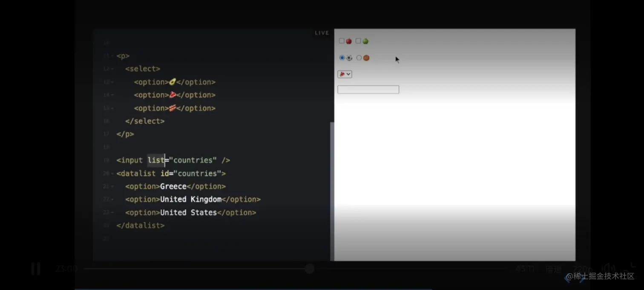
Task: Click the text "United States" in the code
Action: (x=189, y=212)
